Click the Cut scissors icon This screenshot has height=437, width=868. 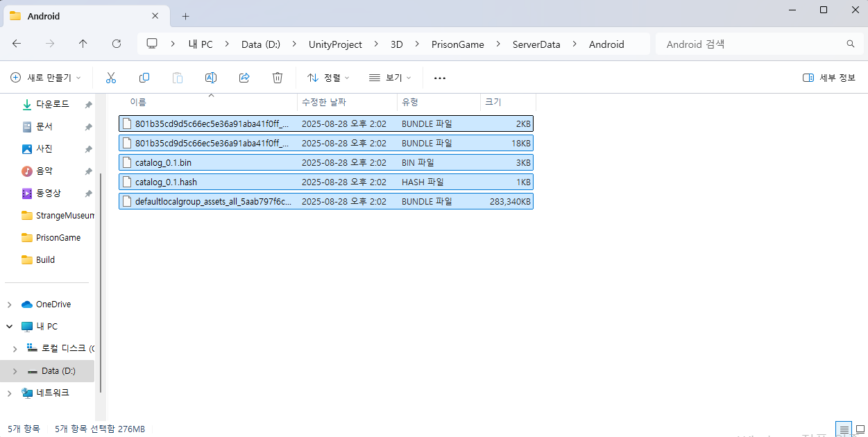point(111,78)
